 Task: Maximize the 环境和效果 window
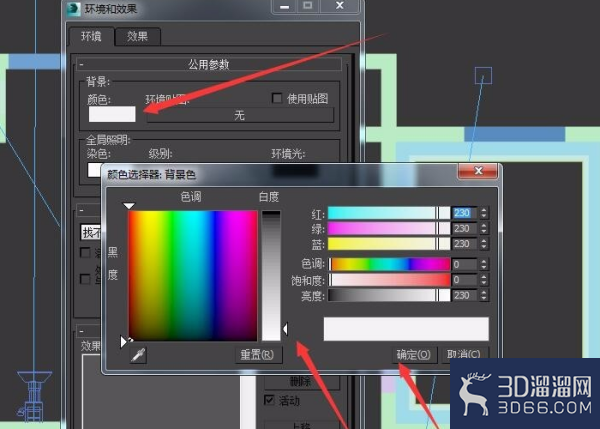tap(308, 6)
